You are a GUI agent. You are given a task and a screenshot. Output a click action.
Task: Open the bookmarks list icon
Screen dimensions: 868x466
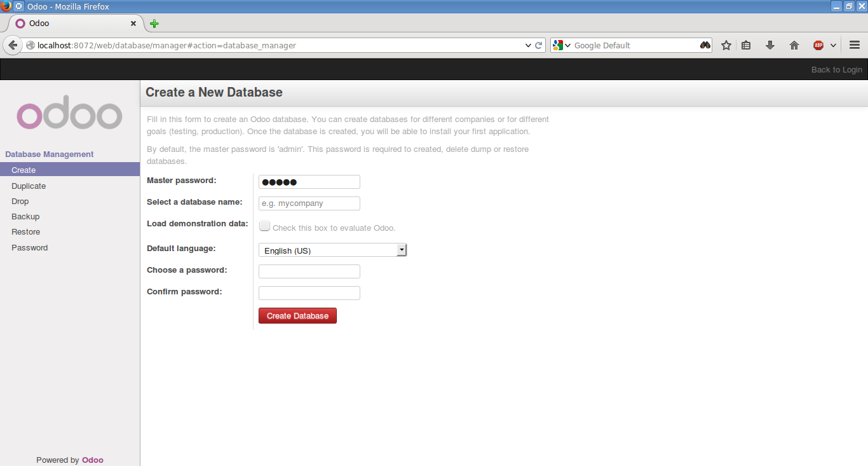747,45
